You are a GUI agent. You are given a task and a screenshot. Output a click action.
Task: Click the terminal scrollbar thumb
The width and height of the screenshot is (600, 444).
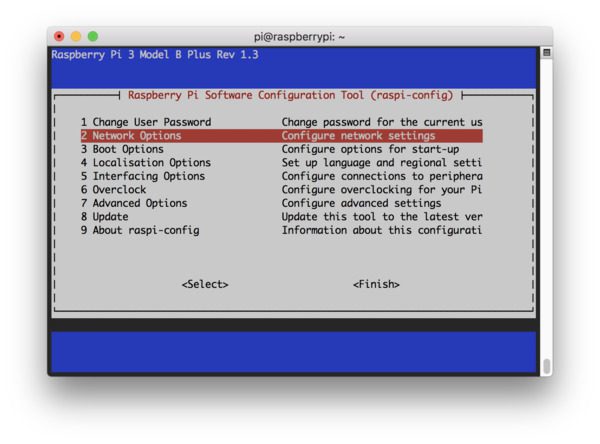(547, 366)
